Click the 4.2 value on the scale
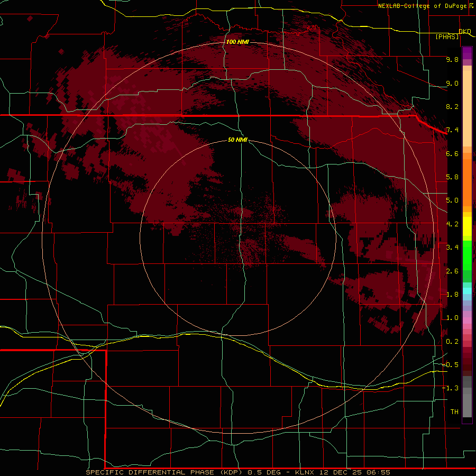Screen dimensions: 476x476 point(452,224)
